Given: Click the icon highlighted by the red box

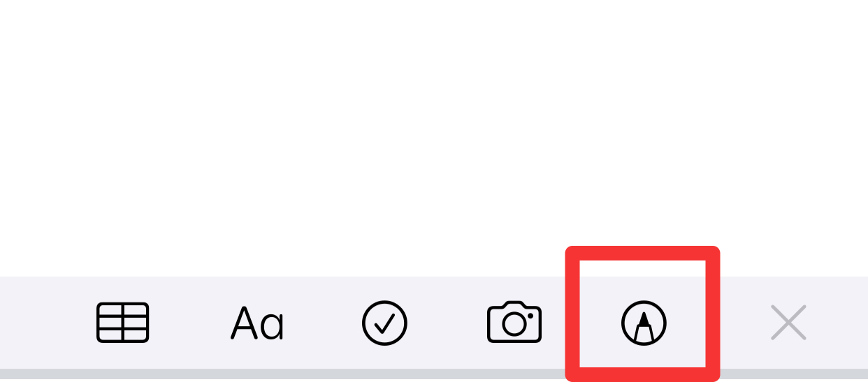Looking at the screenshot, I should click(644, 323).
